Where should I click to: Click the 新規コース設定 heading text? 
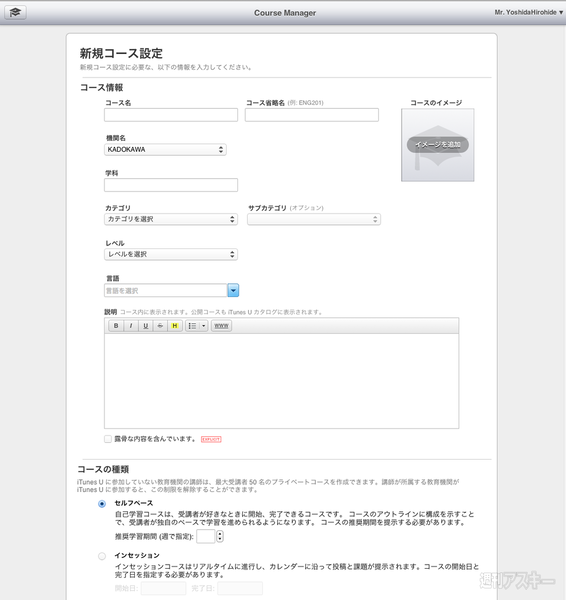click(121, 53)
